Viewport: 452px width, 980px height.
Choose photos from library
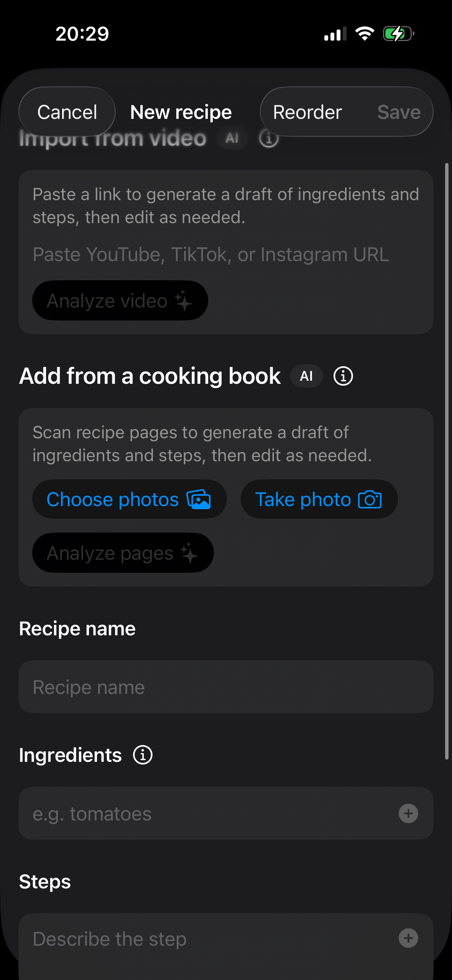129,499
